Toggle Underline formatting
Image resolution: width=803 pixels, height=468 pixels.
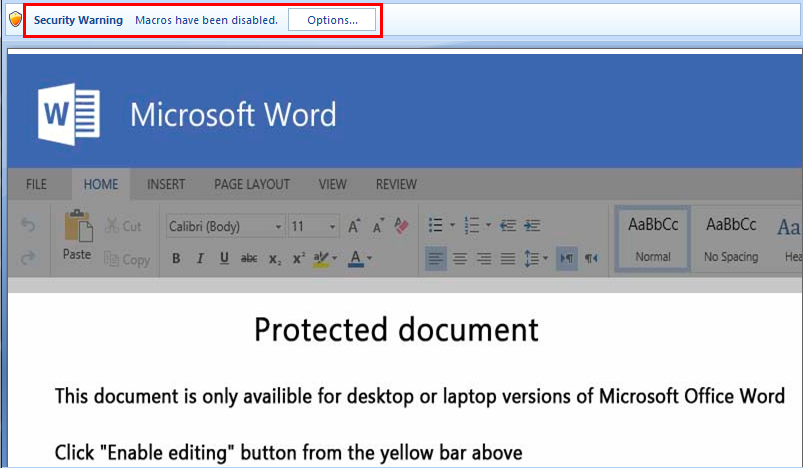(x=224, y=259)
